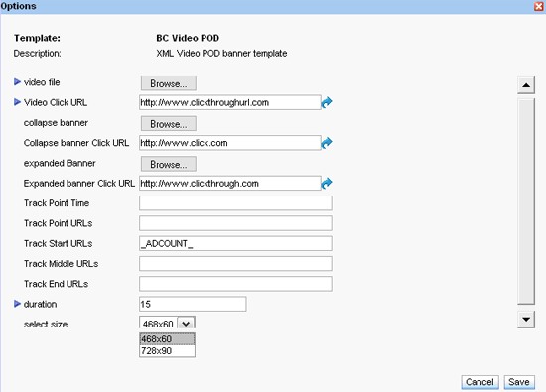Click the blue triangle marker next to Video Click URL
The height and width of the screenshot is (392, 546).
[17, 102]
